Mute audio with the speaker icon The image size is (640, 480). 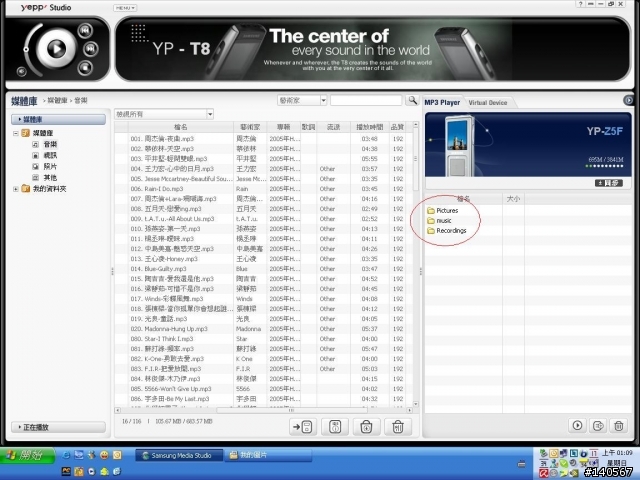point(22,72)
